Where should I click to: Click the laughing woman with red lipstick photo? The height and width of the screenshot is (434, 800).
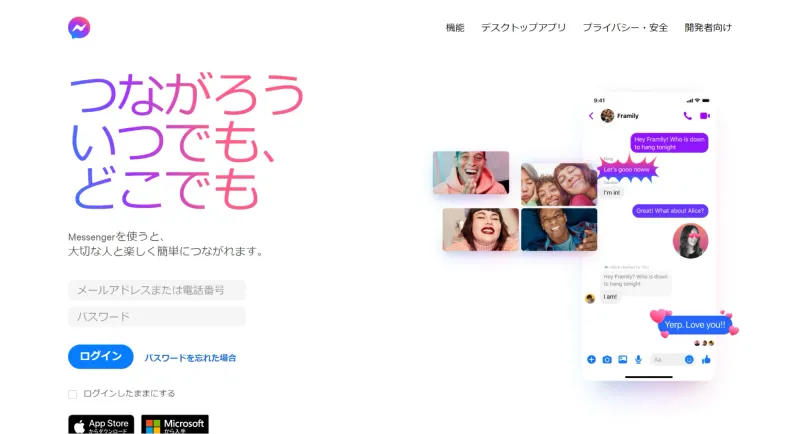click(481, 229)
